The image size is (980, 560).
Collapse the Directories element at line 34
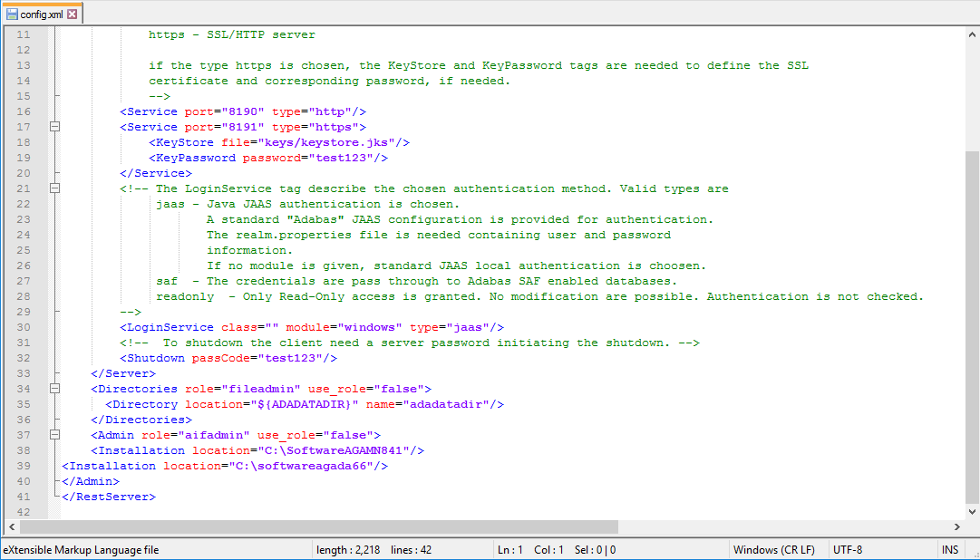click(x=54, y=388)
